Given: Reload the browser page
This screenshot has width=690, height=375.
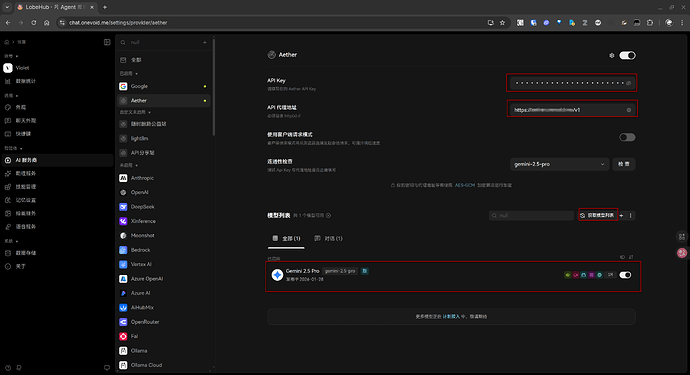Looking at the screenshot, I should coord(33,22).
